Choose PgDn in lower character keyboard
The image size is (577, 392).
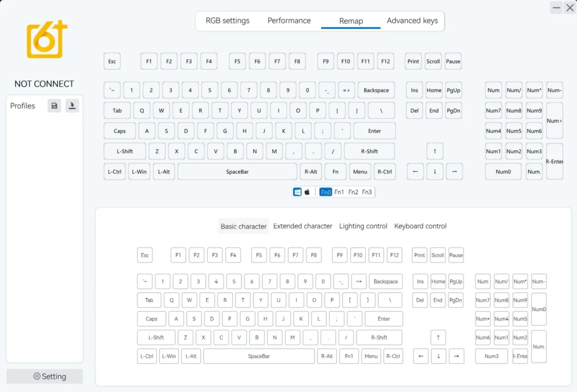click(455, 300)
